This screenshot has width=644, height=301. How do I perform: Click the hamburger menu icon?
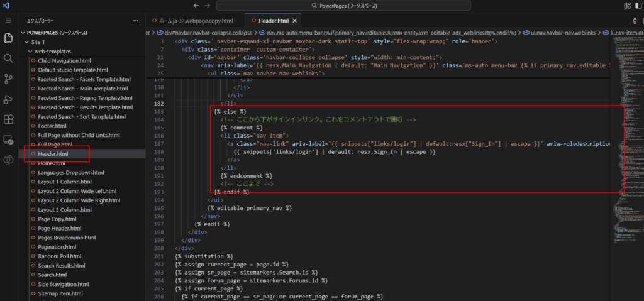(8, 21)
